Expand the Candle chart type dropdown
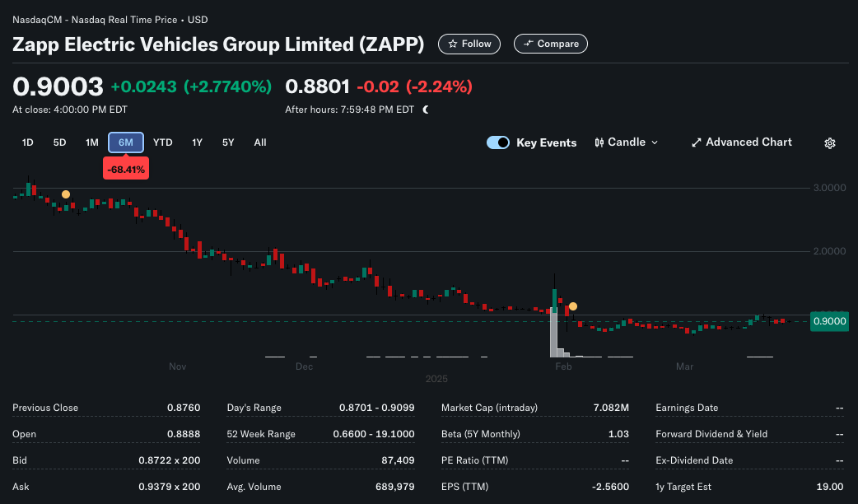 (x=626, y=142)
